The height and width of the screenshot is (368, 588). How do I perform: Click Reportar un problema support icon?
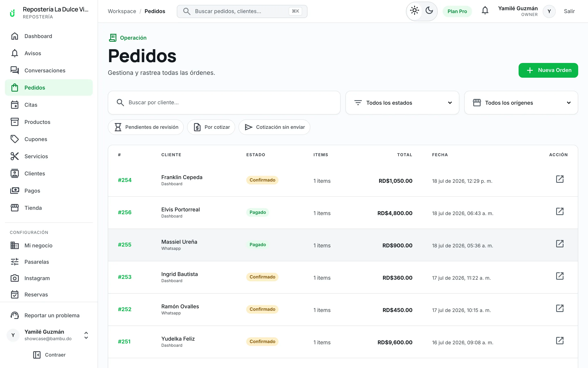tap(14, 315)
